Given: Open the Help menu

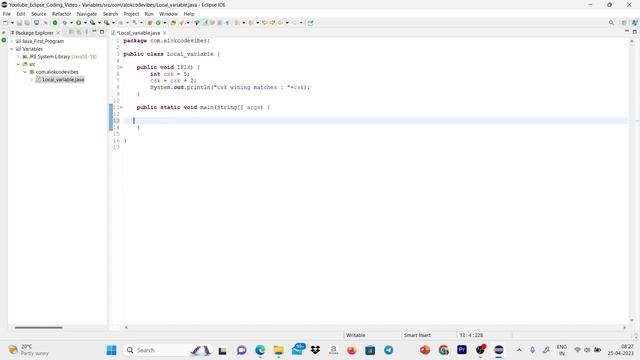Looking at the screenshot, I should tap(189, 14).
